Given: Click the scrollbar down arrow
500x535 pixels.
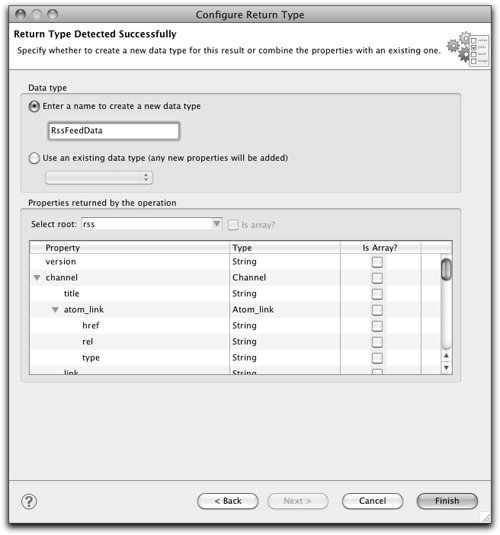Looking at the screenshot, I should click(x=446, y=368).
